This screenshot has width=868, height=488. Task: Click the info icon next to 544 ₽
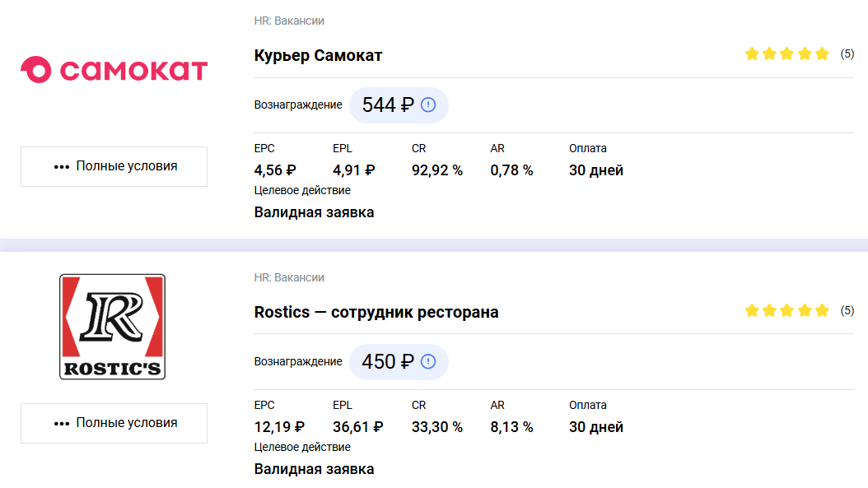pyautogui.click(x=428, y=105)
